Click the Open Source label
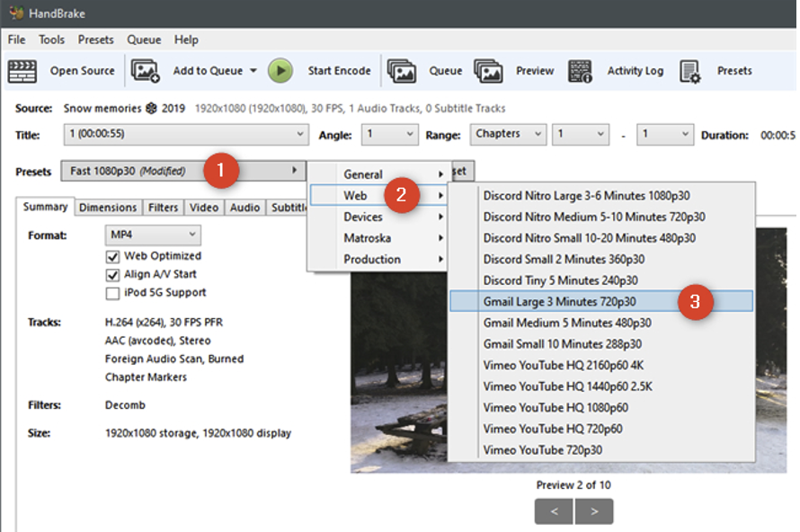 (x=82, y=71)
